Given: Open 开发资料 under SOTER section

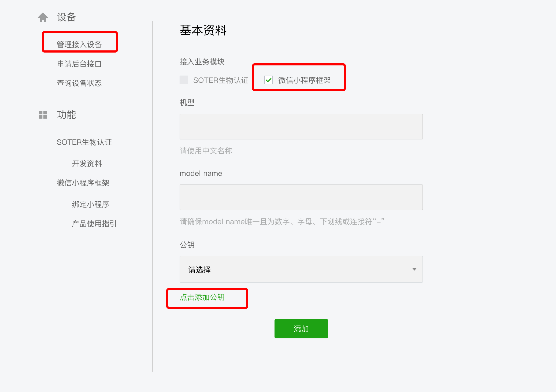Looking at the screenshot, I should tap(87, 164).
